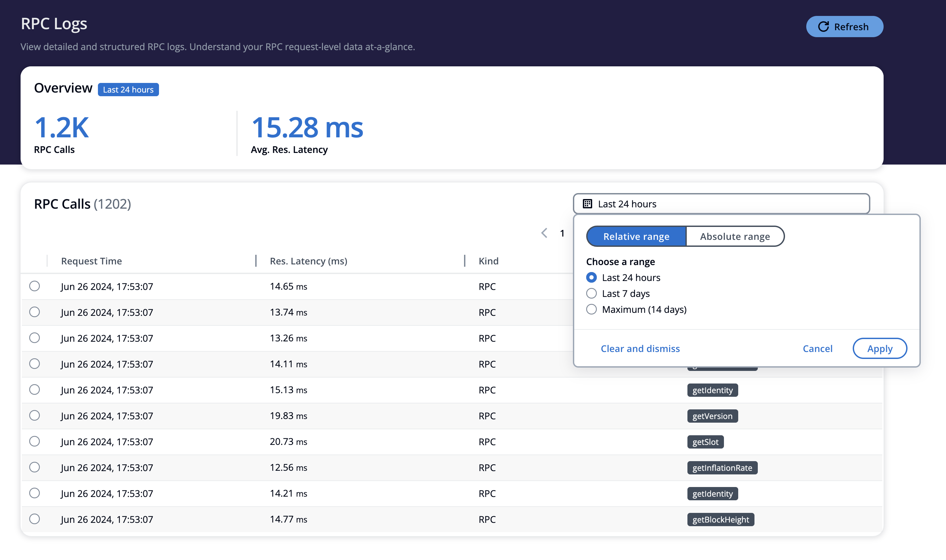Click getIdentity tag in 15.13 ms row
This screenshot has height=560, width=946.
712,390
